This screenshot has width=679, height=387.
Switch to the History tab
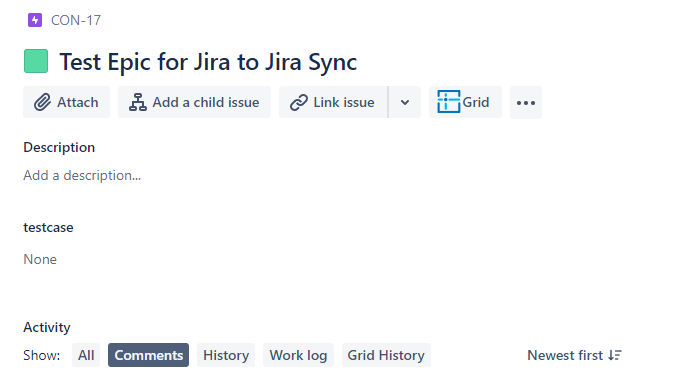tap(226, 355)
